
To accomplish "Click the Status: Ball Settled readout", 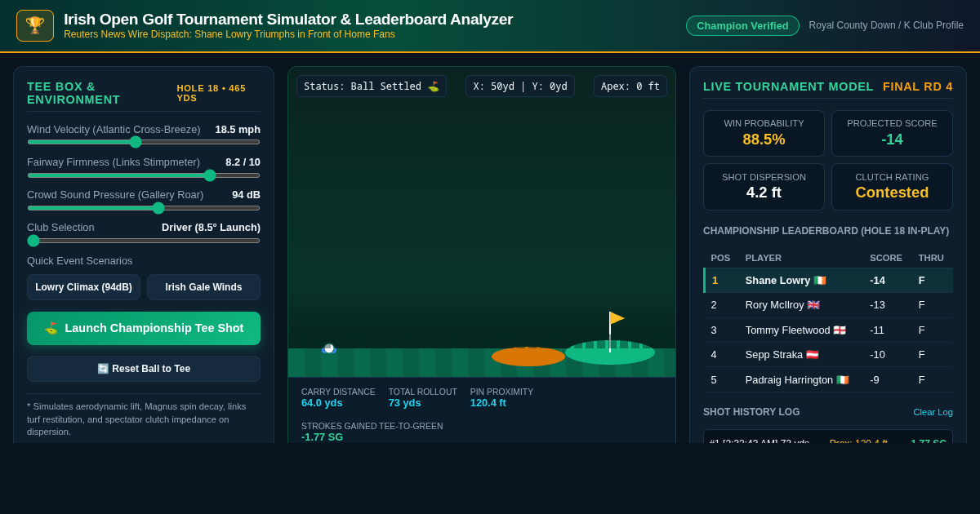I will pyautogui.click(x=372, y=86).
